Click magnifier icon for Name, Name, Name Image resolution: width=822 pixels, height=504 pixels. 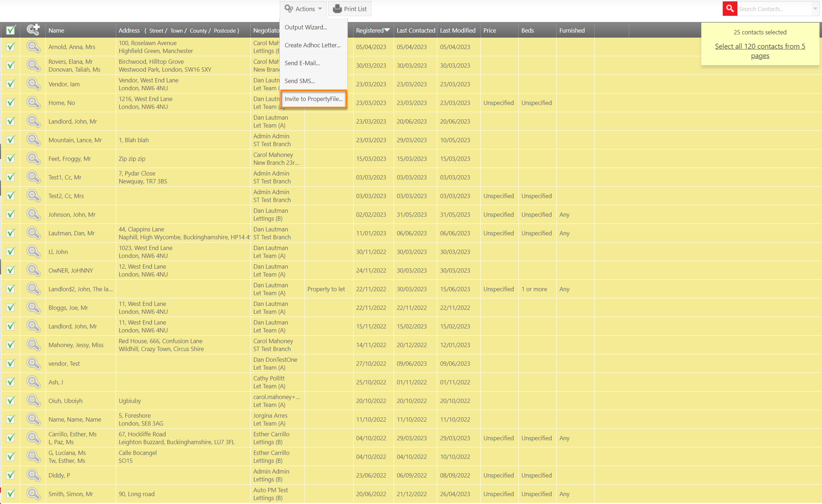coord(33,419)
